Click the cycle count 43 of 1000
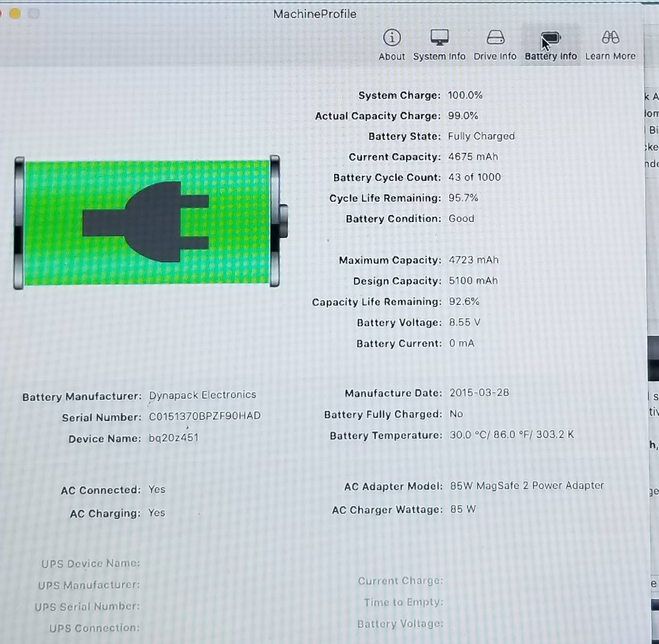 coord(474,177)
